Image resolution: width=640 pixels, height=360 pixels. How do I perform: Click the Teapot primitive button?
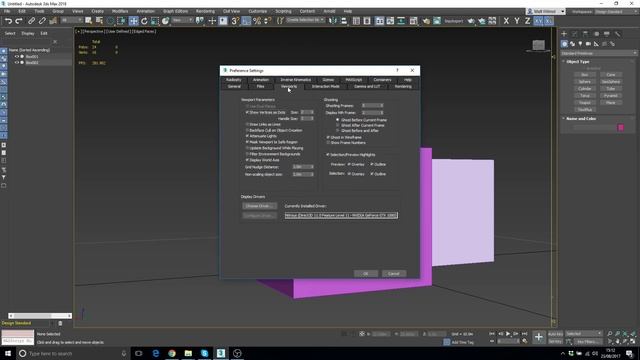tap(584, 102)
